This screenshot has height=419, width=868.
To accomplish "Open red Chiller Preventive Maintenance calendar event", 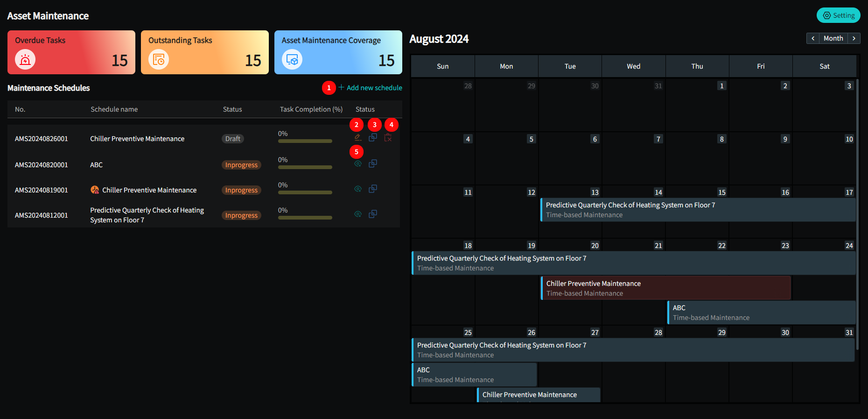I will pyautogui.click(x=665, y=288).
